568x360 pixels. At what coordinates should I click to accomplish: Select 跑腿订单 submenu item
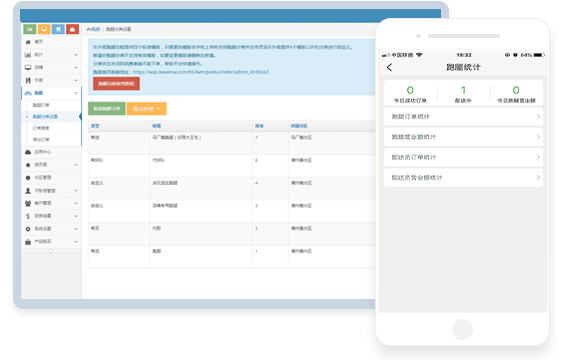pos(41,105)
